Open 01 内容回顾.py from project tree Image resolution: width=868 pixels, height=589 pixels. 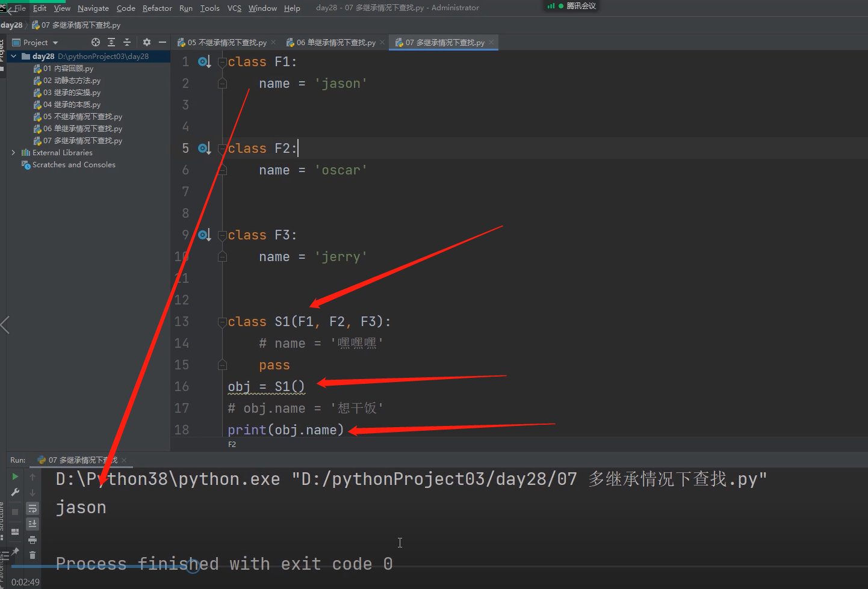pyautogui.click(x=63, y=69)
